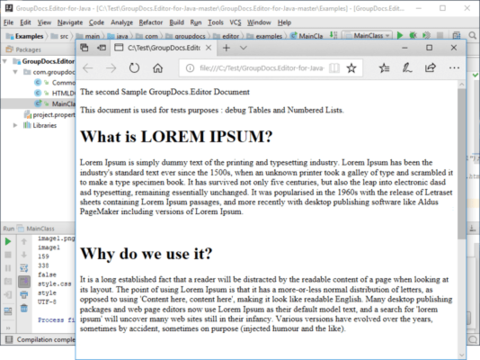The width and height of the screenshot is (480, 360).
Task: Expand the Libraries tree node
Action: [15, 125]
